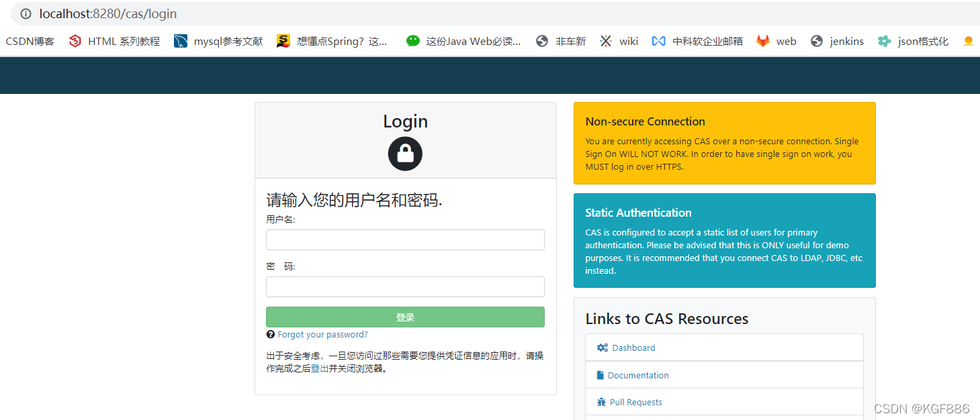The width and height of the screenshot is (980, 420).
Task: Click the globe icon beside 非车新
Action: point(542,41)
